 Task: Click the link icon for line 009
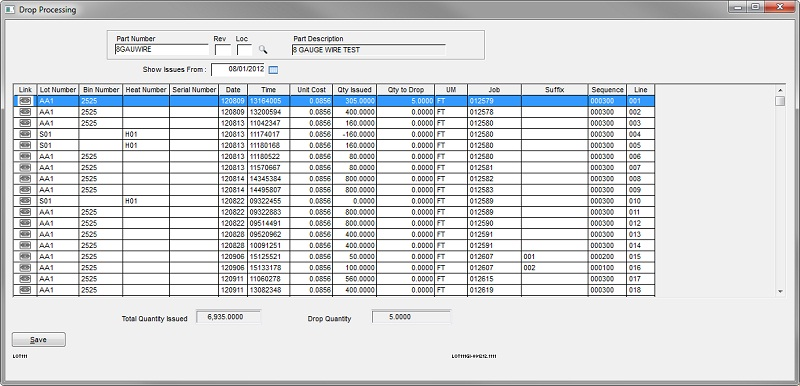25,190
